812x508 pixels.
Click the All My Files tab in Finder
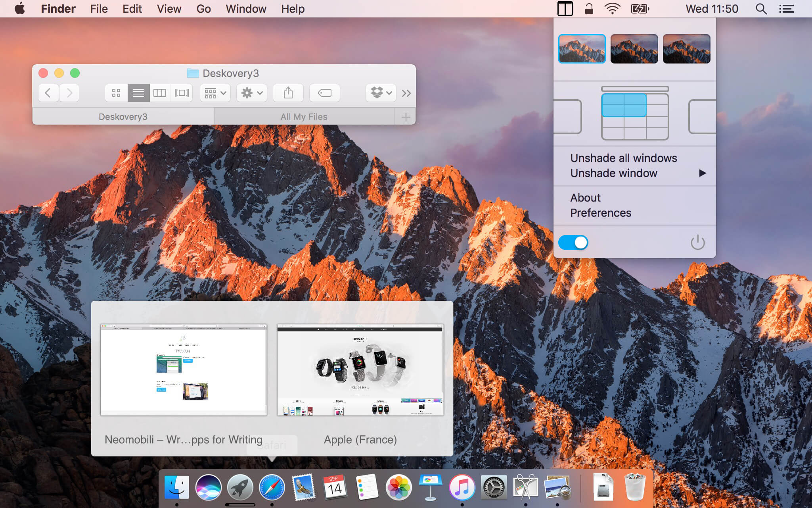coord(303,116)
